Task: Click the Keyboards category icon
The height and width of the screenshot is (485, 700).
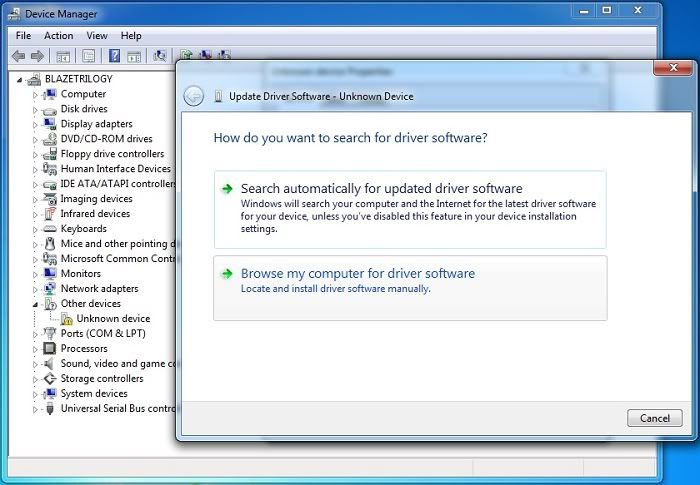Action: click(50, 229)
